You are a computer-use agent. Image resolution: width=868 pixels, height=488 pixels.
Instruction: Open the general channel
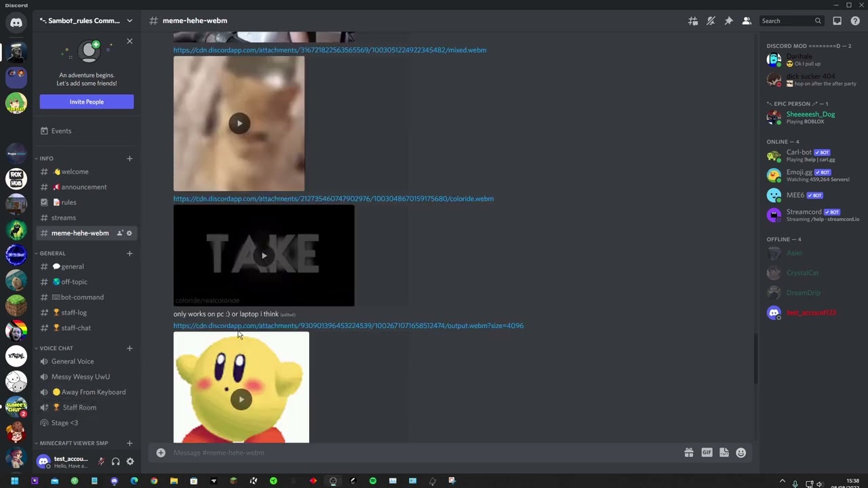87,266
